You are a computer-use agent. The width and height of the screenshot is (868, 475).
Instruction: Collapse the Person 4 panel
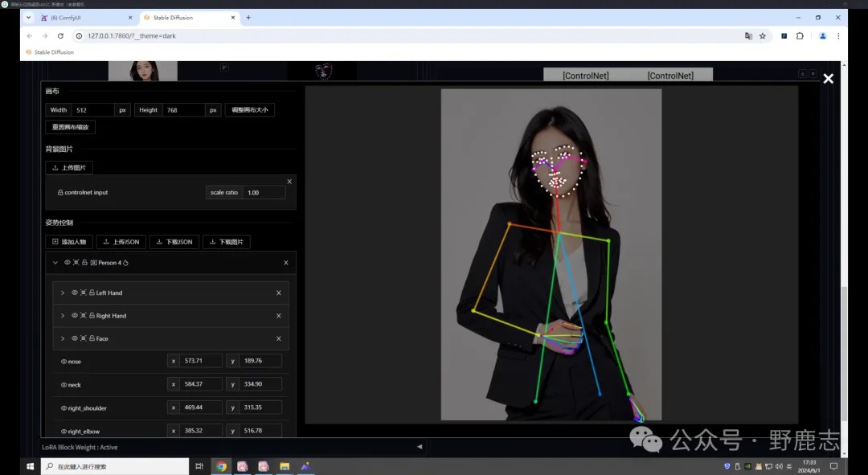pyautogui.click(x=55, y=262)
